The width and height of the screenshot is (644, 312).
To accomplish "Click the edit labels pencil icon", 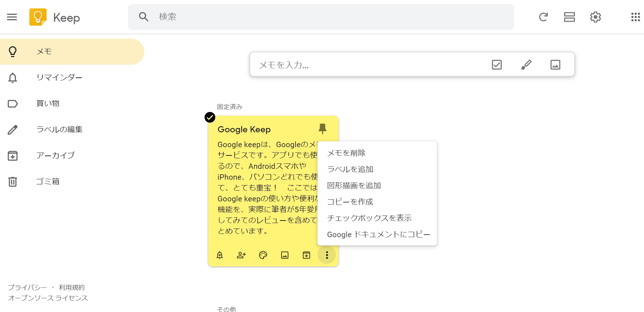I will point(13,130).
